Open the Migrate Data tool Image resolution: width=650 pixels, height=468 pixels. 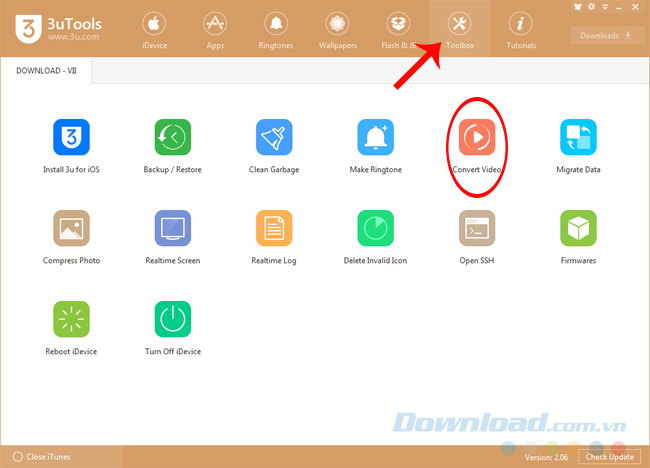578,137
